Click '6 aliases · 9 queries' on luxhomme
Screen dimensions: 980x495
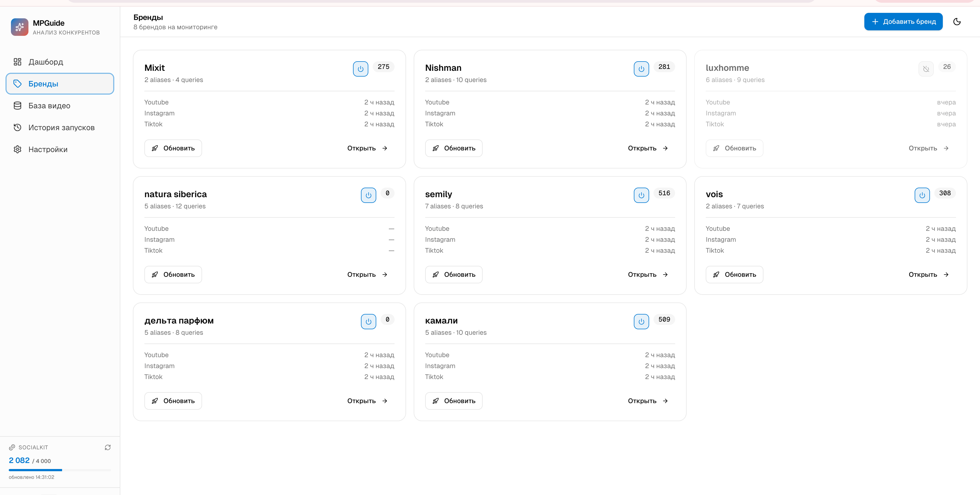735,80
